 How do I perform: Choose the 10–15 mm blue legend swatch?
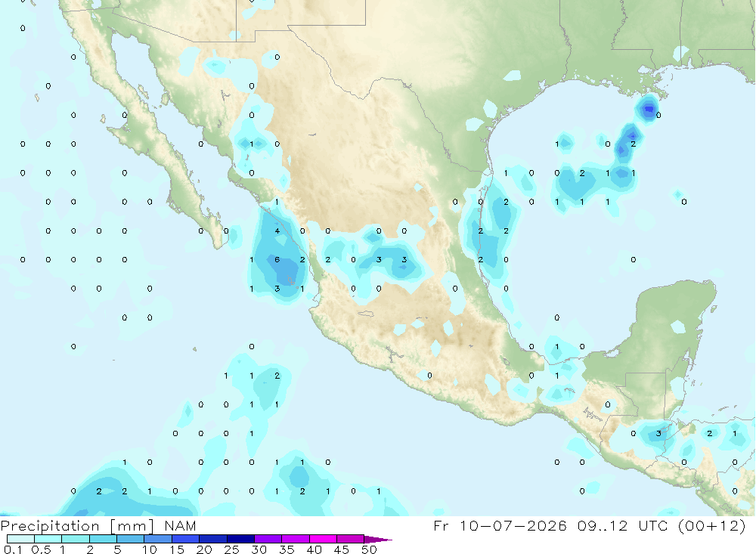point(158,539)
